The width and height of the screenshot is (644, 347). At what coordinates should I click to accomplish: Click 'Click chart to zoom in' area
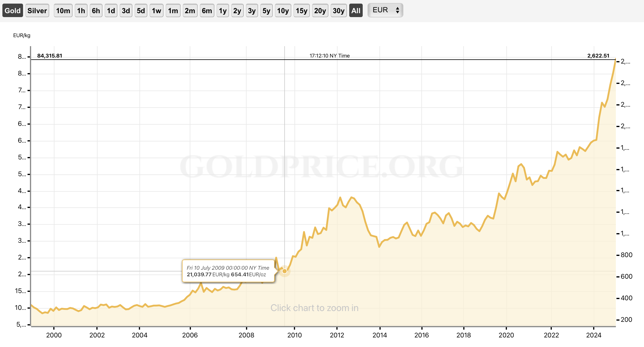tap(314, 308)
